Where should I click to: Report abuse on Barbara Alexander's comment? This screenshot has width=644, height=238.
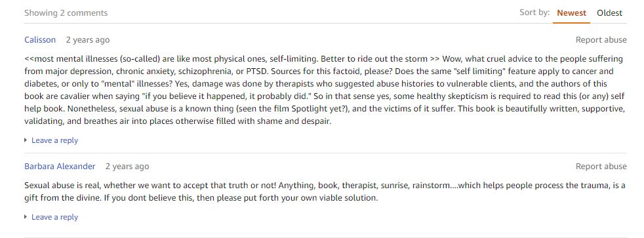click(601, 166)
